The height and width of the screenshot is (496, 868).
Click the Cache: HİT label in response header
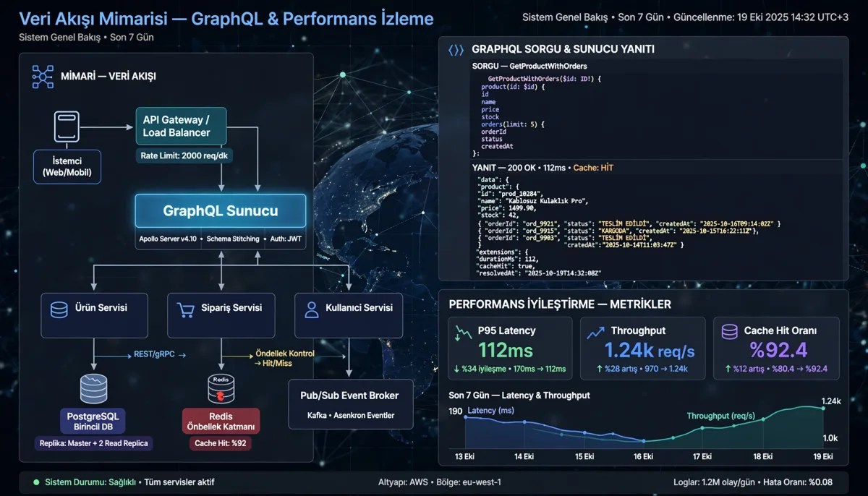click(593, 168)
